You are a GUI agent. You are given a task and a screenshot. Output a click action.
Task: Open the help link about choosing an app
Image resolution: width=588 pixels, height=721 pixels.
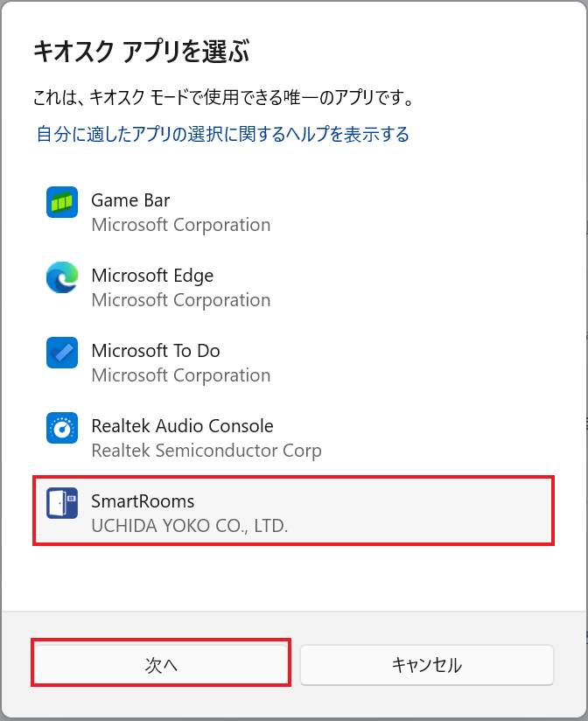point(222,134)
